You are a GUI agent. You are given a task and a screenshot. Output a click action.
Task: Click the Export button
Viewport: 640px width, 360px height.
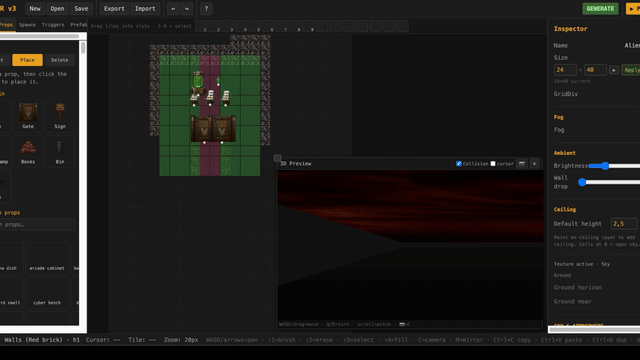[x=114, y=9]
